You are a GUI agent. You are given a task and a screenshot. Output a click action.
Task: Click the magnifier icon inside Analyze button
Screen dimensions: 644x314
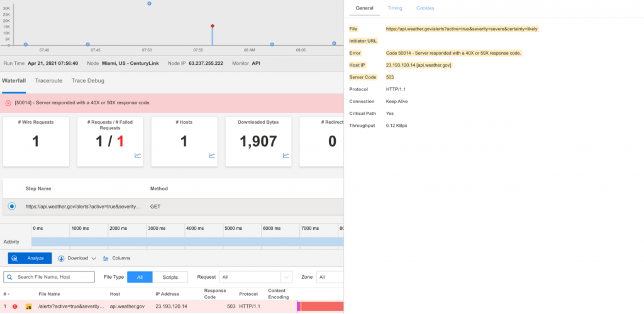coord(15,258)
